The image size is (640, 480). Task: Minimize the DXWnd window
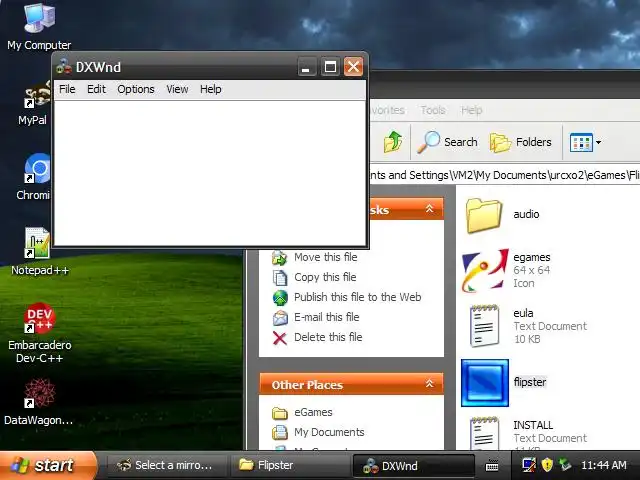click(x=306, y=67)
